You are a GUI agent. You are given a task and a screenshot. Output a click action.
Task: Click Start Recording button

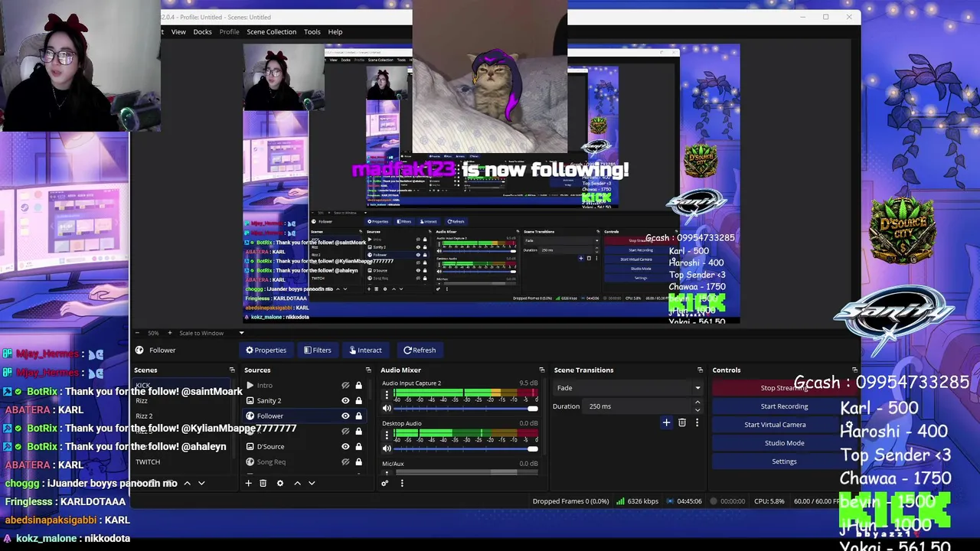coord(784,406)
